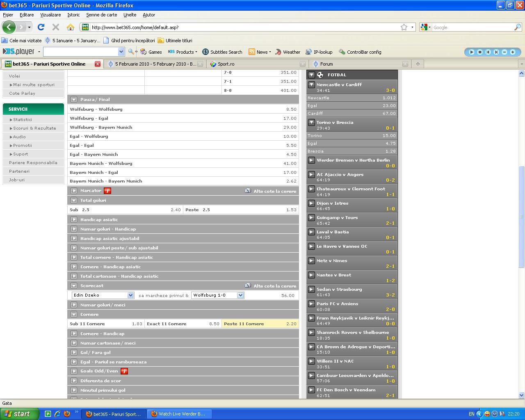The width and height of the screenshot is (525, 420).
Task: Click the Internet Explorer quick launch icon
Action: [x=57, y=414]
